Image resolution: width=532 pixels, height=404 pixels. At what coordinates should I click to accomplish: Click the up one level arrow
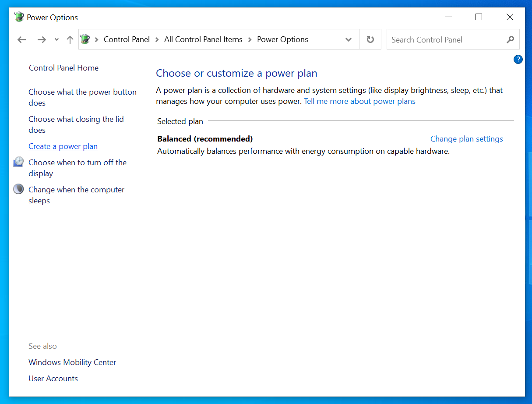pos(70,39)
